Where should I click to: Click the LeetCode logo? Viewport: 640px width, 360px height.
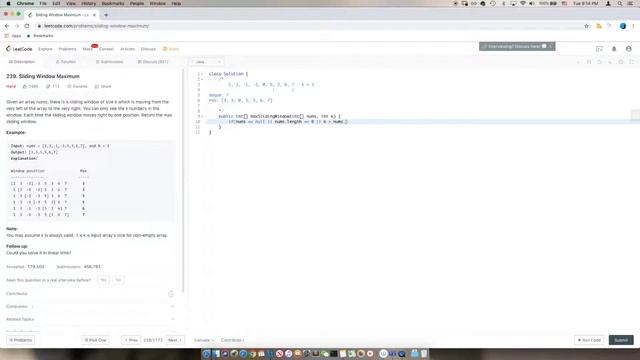(x=19, y=49)
